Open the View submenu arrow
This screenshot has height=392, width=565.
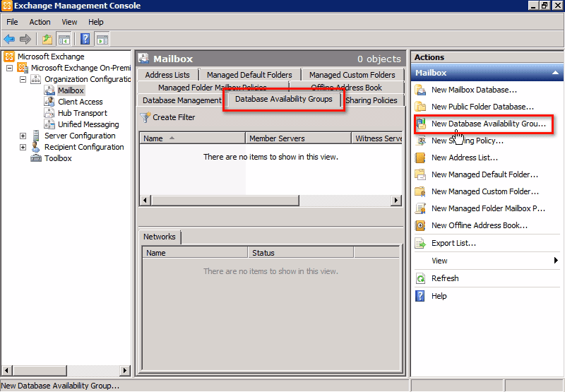[556, 260]
